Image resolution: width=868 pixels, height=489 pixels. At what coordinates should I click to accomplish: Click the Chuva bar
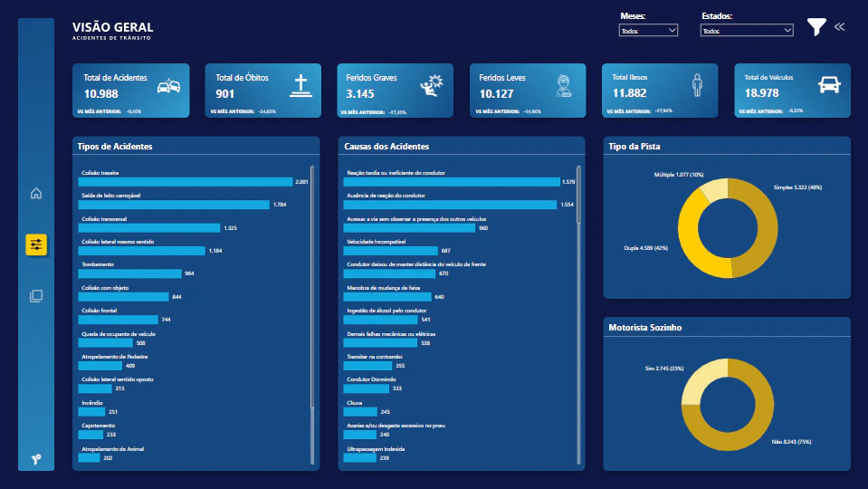[360, 411]
